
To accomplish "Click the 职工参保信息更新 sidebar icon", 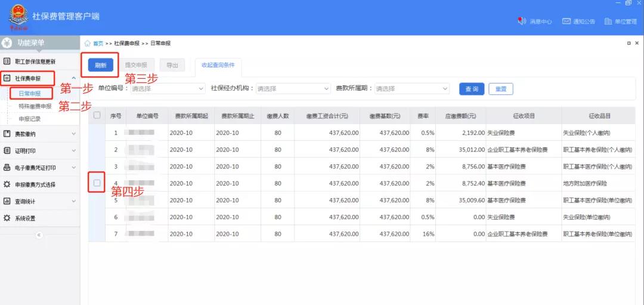I will tap(7, 61).
